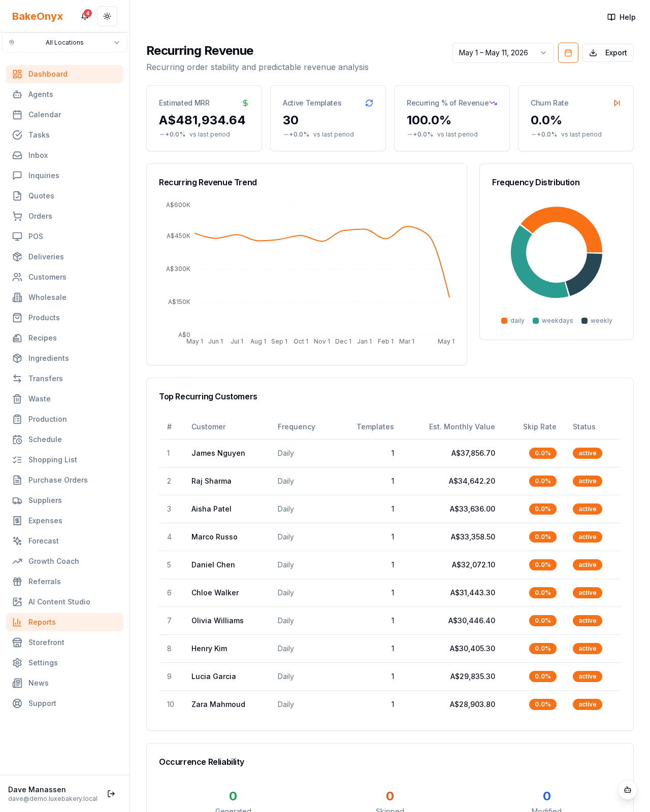
Task: Click the Schedule calendar-clock icon
Action: (17, 439)
